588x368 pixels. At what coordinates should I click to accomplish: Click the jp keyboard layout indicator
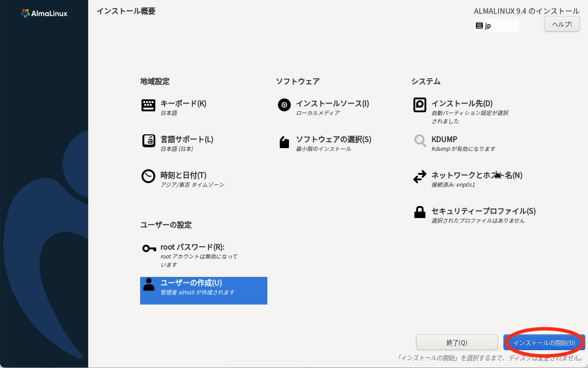(x=496, y=26)
